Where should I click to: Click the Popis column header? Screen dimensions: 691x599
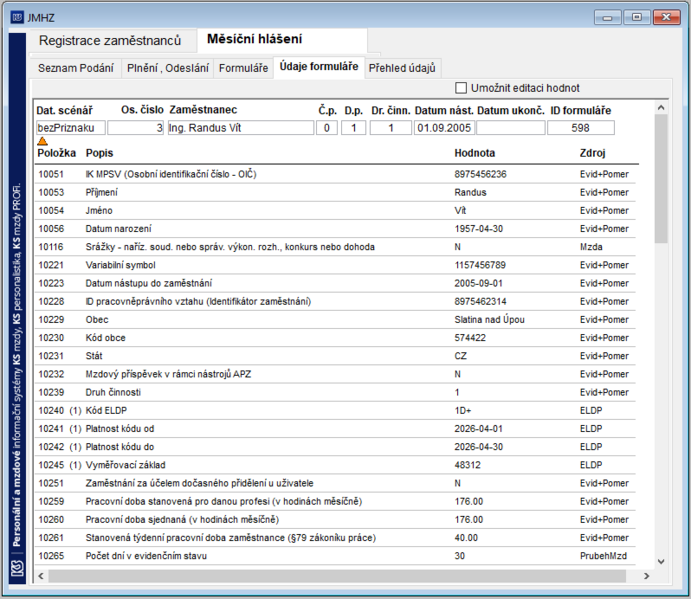click(x=100, y=153)
